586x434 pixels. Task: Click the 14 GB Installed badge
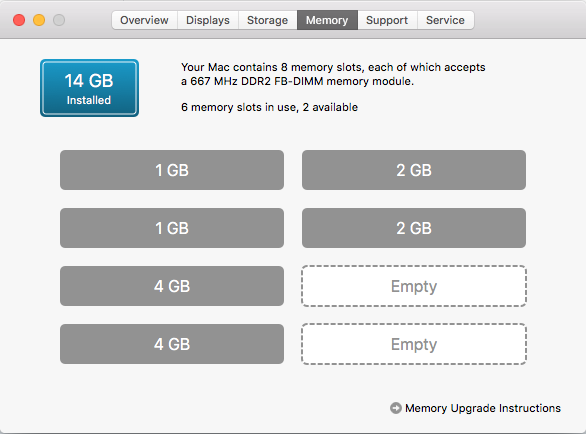click(x=89, y=88)
